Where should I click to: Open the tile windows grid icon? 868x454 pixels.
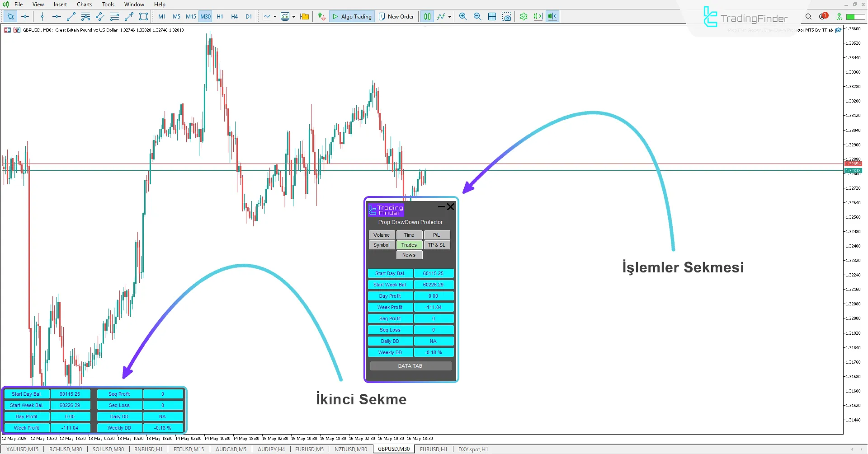tap(492, 17)
